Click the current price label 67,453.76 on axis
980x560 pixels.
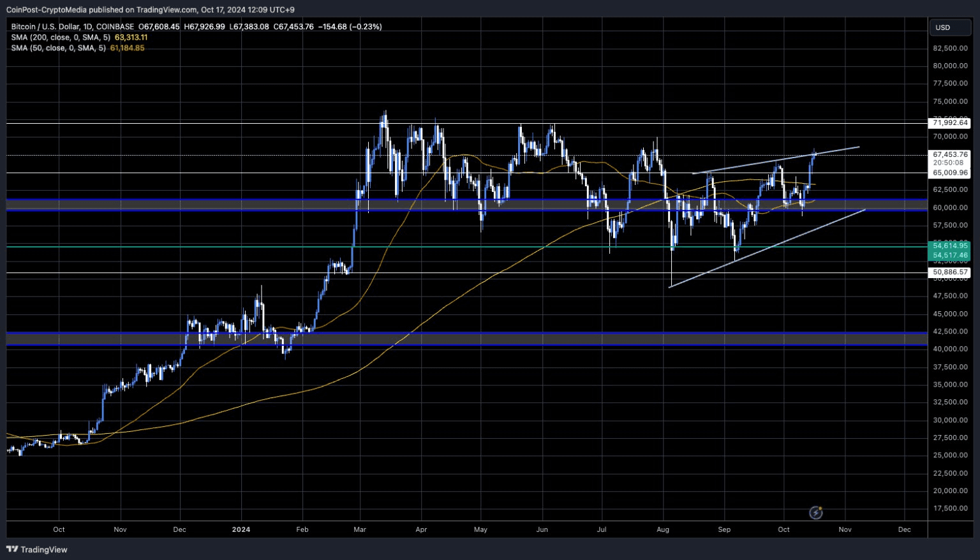[x=950, y=154]
